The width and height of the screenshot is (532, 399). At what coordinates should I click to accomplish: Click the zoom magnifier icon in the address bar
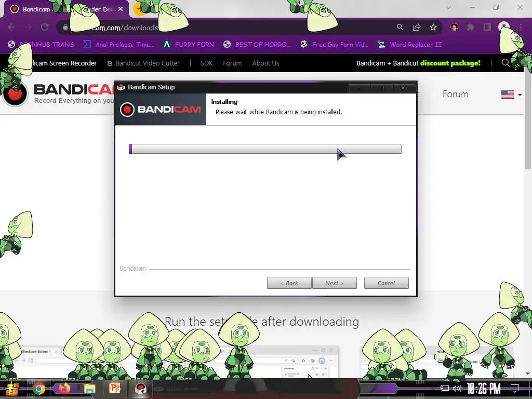pyautogui.click(x=400, y=27)
